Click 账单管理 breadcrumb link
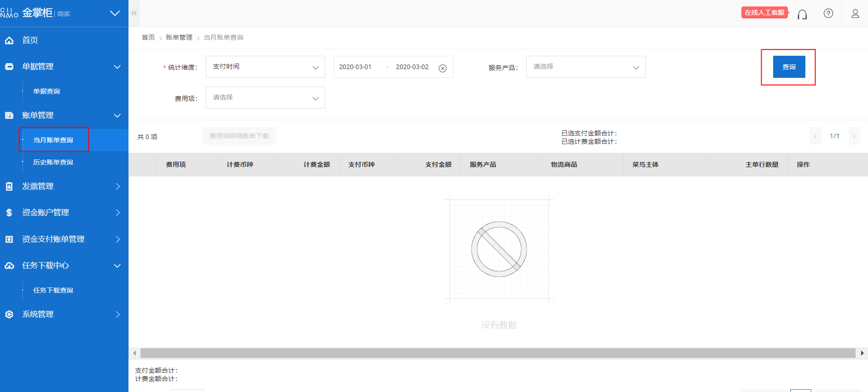This screenshot has height=392, width=868. pyautogui.click(x=179, y=37)
